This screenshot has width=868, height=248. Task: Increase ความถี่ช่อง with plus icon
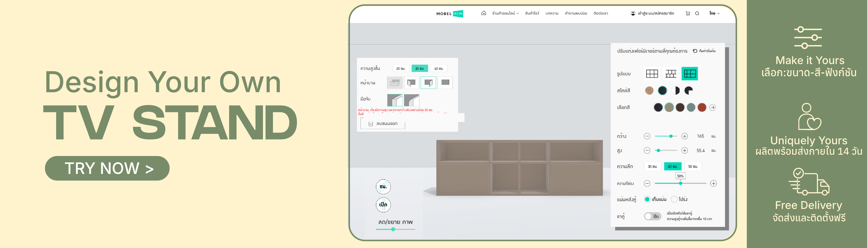coord(713,183)
